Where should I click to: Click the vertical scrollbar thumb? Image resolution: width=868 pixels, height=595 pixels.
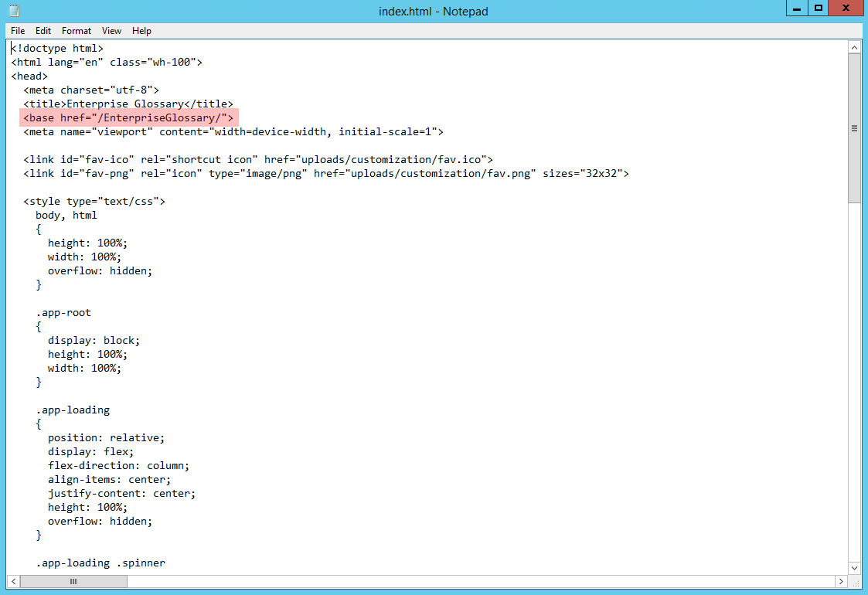coord(854,128)
